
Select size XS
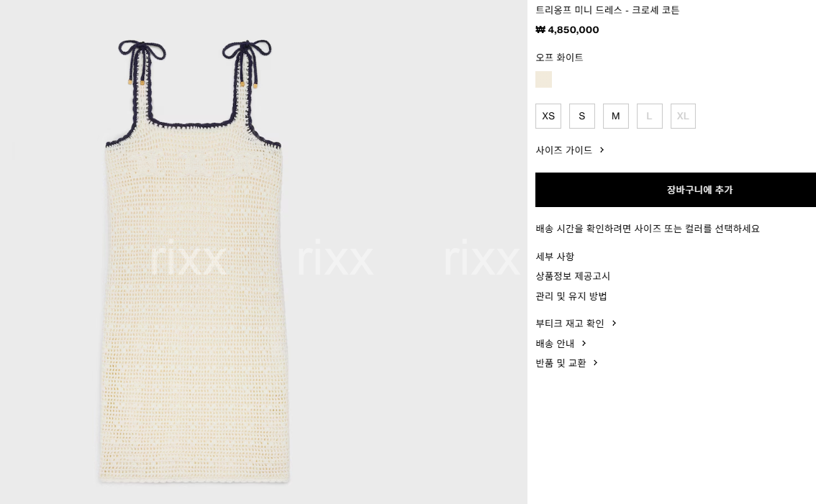[548, 116]
